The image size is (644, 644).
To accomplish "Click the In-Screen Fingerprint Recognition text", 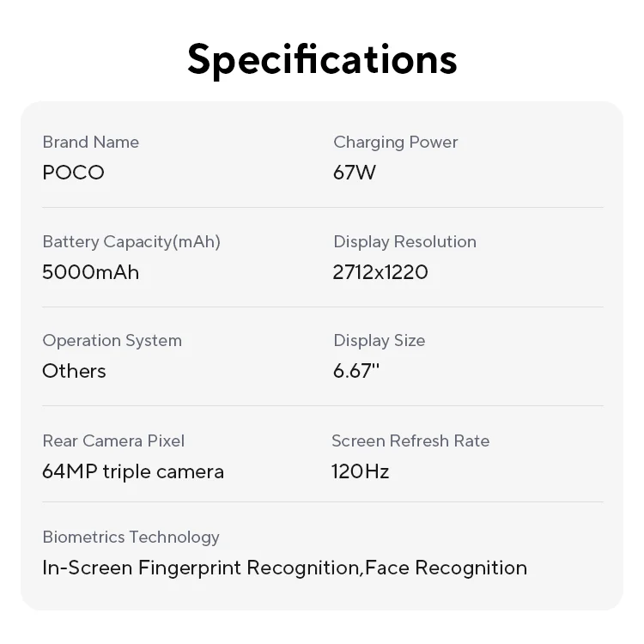I will 202,568.
